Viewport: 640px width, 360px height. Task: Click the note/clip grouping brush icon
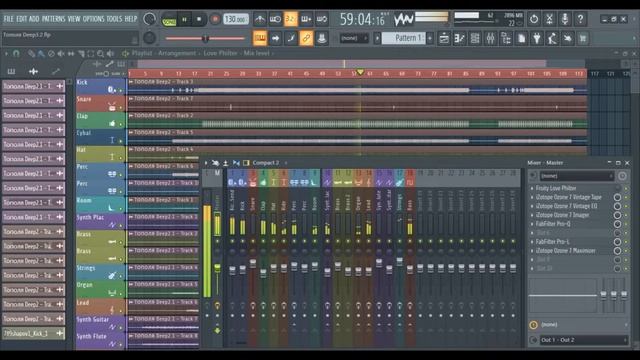click(x=291, y=38)
